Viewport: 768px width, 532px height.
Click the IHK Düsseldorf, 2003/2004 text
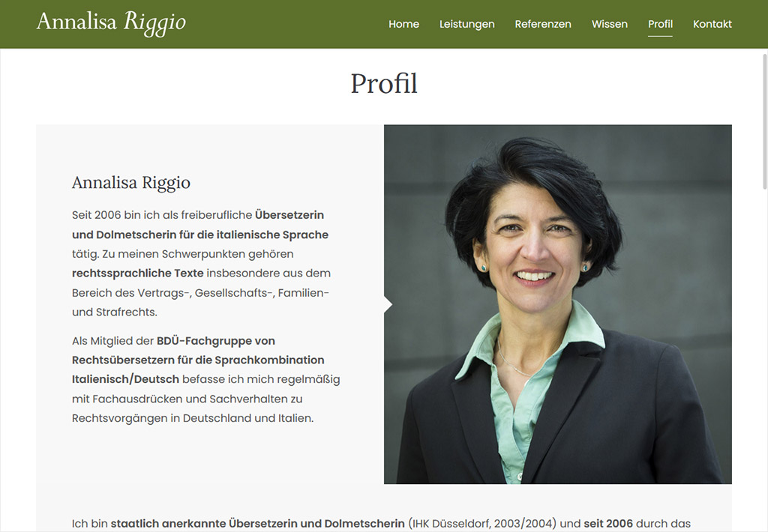click(482, 523)
